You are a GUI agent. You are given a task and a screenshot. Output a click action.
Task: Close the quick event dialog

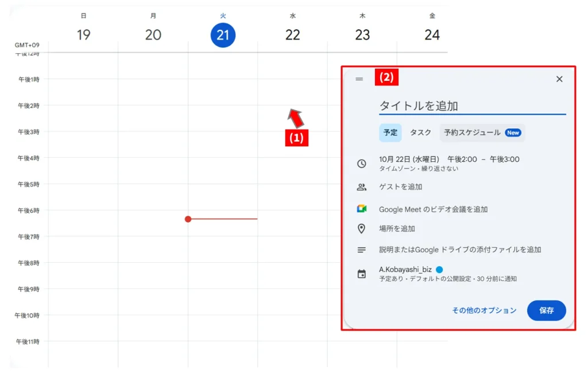point(559,79)
